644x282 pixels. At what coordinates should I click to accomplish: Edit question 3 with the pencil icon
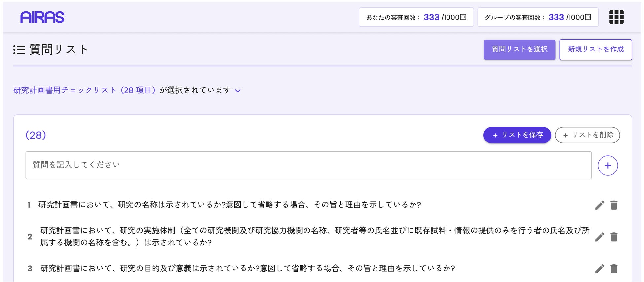(x=600, y=269)
